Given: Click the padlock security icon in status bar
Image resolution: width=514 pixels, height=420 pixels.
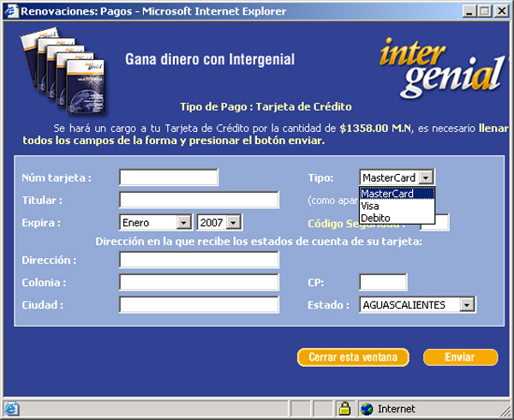Looking at the screenshot, I should click(344, 409).
